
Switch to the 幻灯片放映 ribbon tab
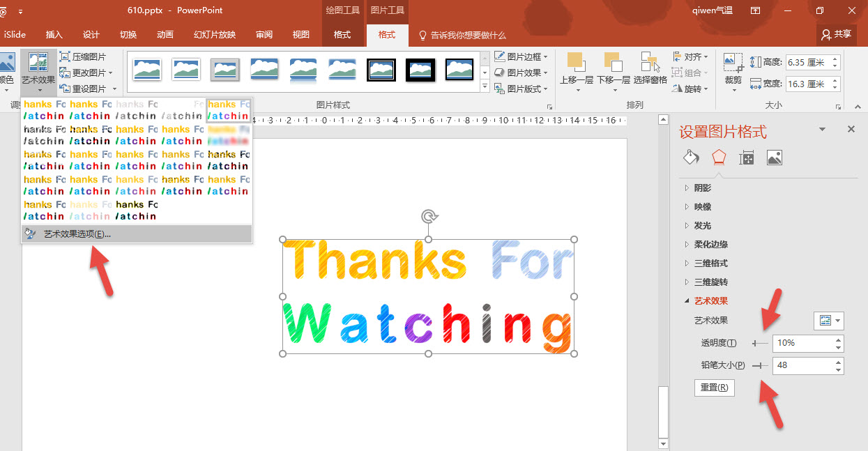(x=214, y=35)
